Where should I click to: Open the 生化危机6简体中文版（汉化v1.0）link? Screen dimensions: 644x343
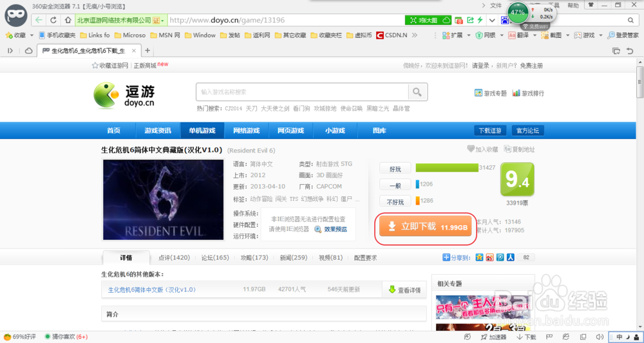[x=152, y=290]
